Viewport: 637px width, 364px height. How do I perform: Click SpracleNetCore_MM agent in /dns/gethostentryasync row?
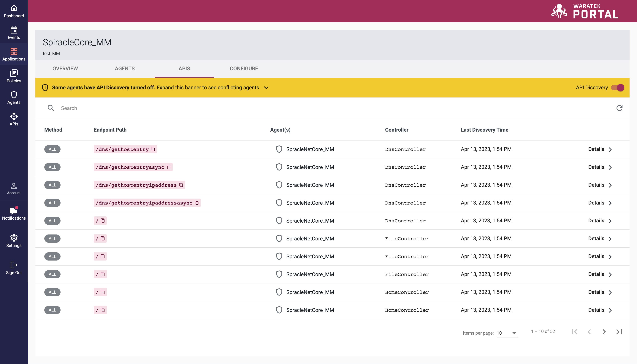310,167
